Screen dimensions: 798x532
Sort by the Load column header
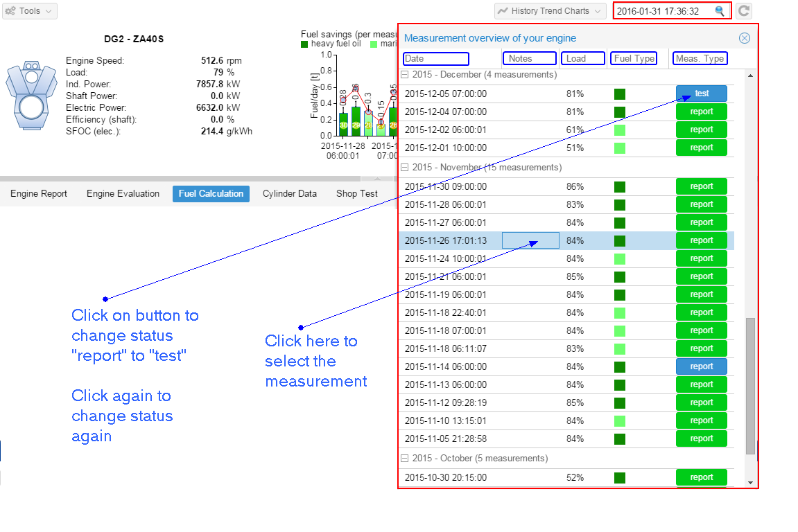582,59
